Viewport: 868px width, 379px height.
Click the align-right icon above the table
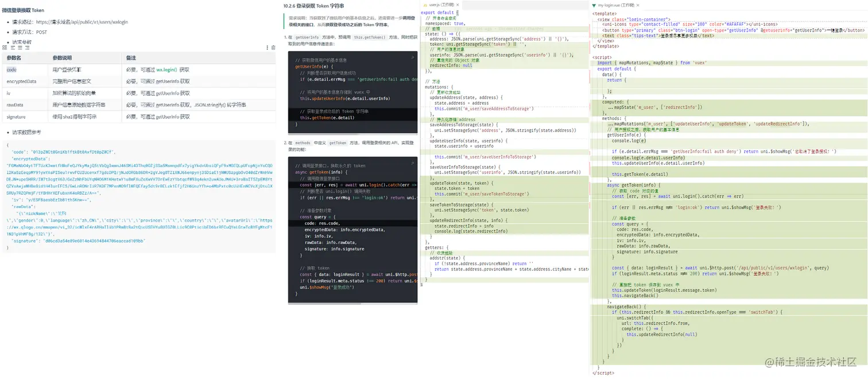(28, 48)
